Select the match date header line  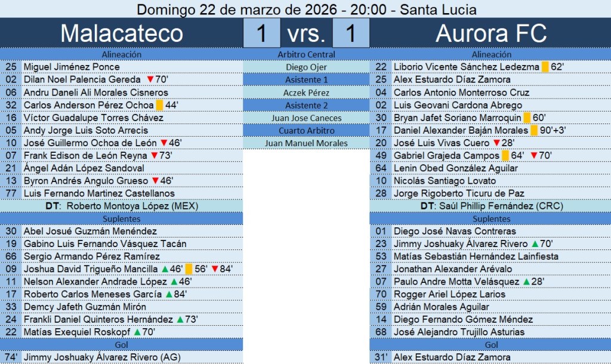(x=305, y=9)
